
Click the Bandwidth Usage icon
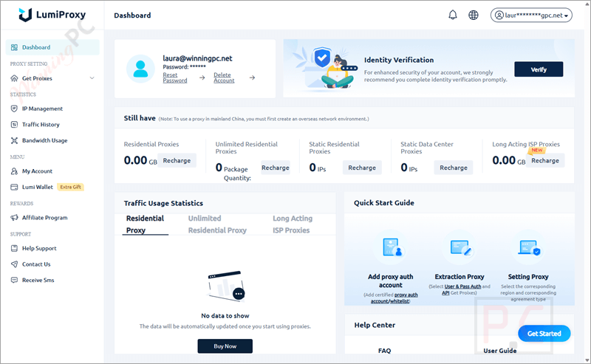coord(14,140)
